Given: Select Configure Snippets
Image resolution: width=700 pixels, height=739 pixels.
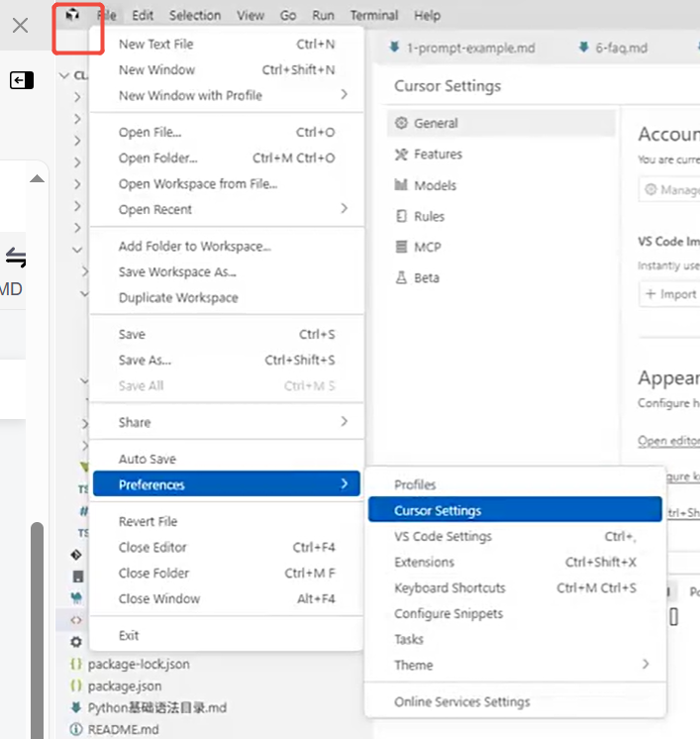Looking at the screenshot, I should [515, 613].
